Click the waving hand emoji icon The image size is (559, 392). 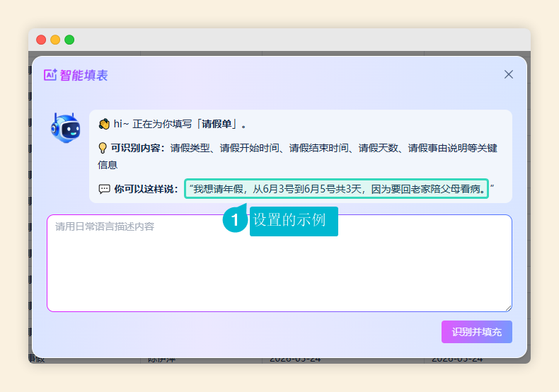coord(104,124)
